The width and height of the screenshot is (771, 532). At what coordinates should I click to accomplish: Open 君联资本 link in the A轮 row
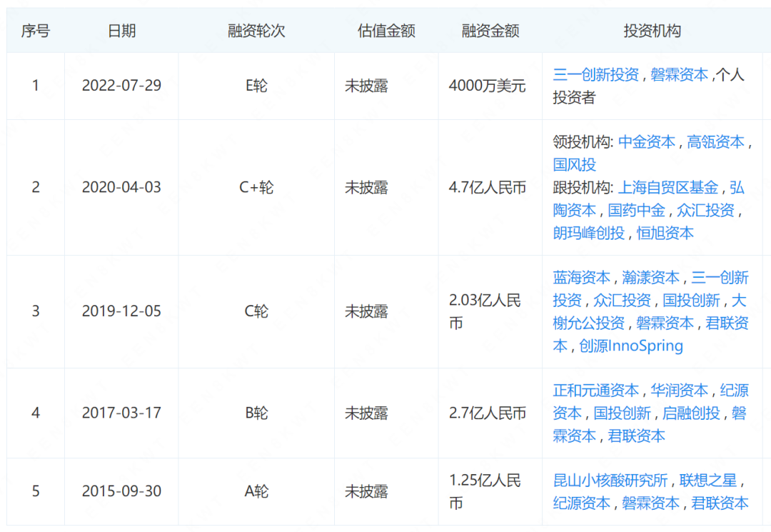[720, 503]
